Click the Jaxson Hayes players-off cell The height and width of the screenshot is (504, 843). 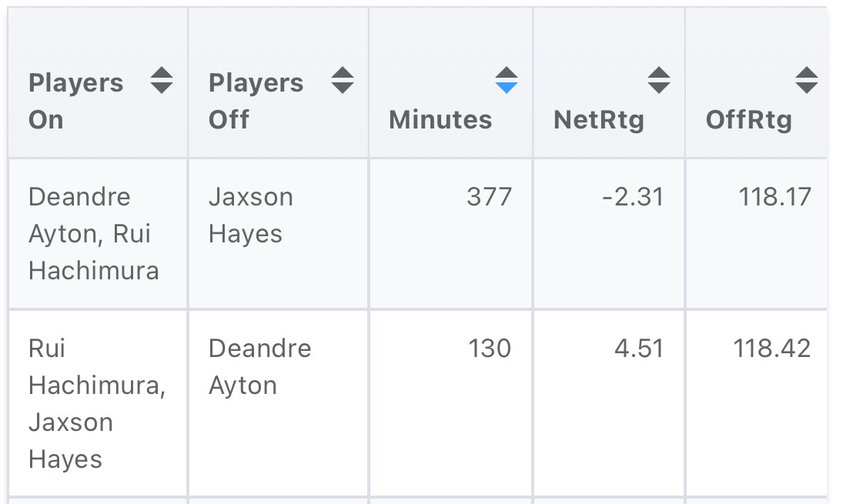(250, 215)
